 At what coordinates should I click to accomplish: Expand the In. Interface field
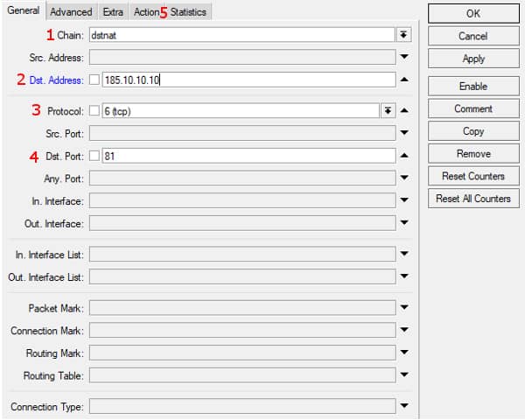(404, 200)
